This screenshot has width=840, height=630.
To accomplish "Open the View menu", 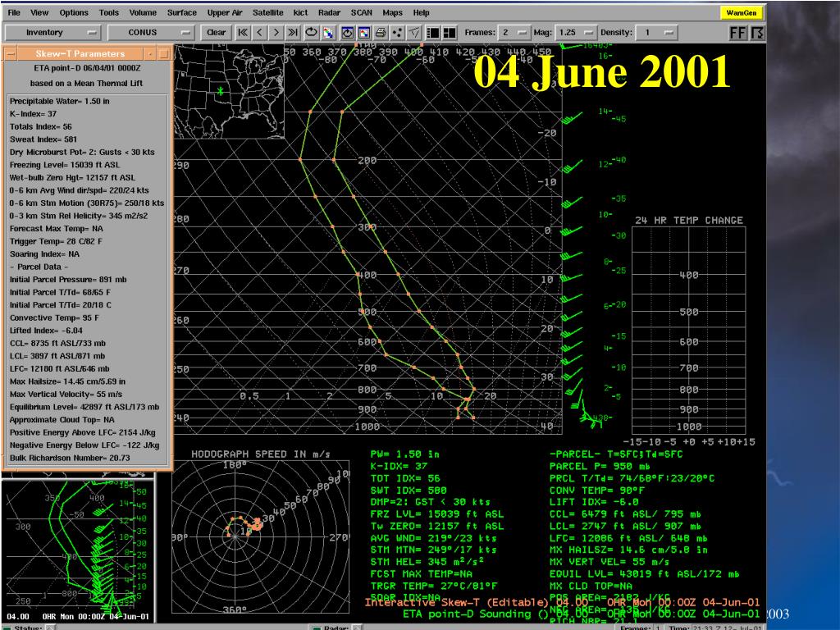I will click(x=39, y=12).
